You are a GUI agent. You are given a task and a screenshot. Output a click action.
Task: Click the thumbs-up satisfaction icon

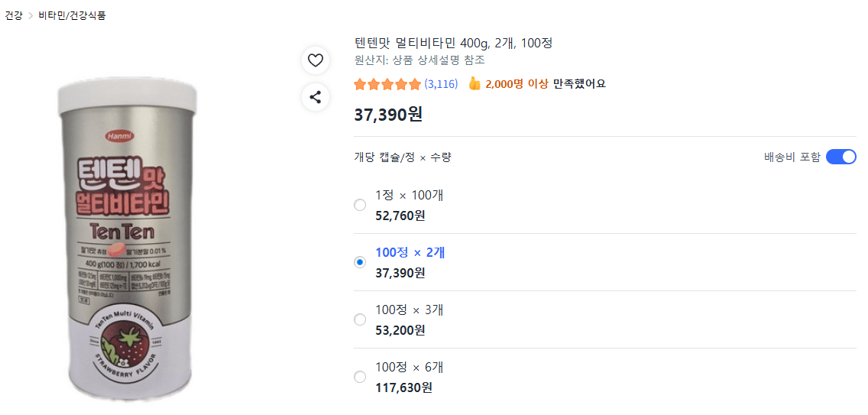pos(474,83)
